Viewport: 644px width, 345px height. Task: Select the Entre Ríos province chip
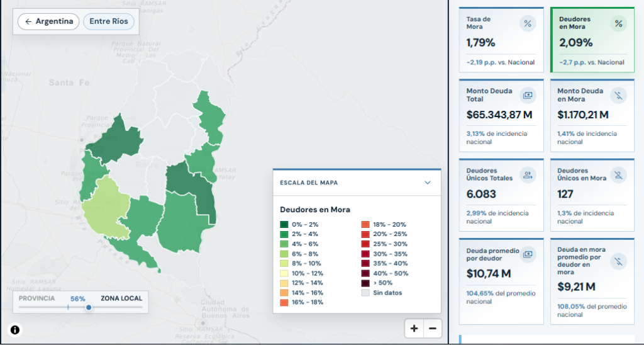click(109, 21)
